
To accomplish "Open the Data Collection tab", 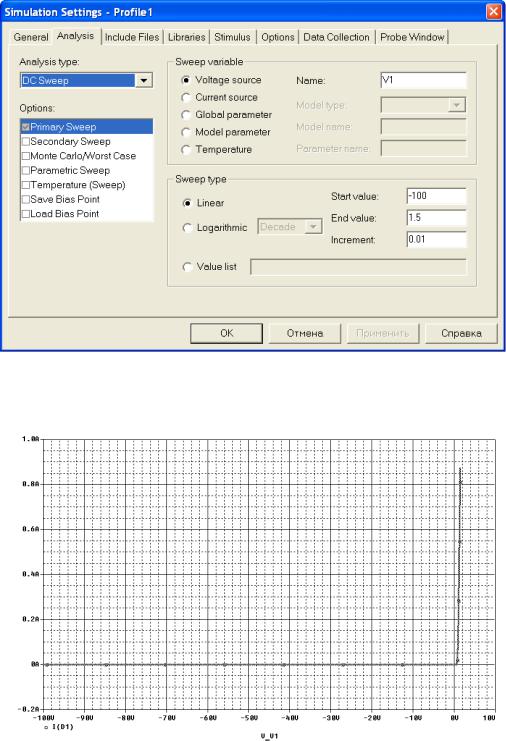I will coord(336,37).
